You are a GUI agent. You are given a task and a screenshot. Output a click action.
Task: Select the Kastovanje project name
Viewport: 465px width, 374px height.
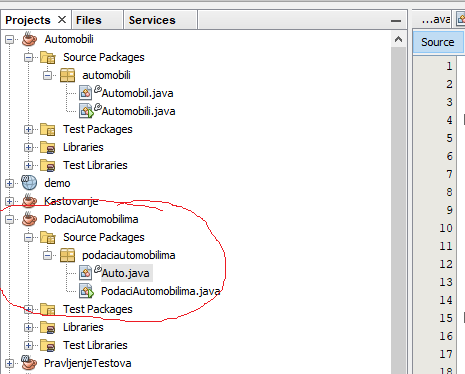(71, 201)
